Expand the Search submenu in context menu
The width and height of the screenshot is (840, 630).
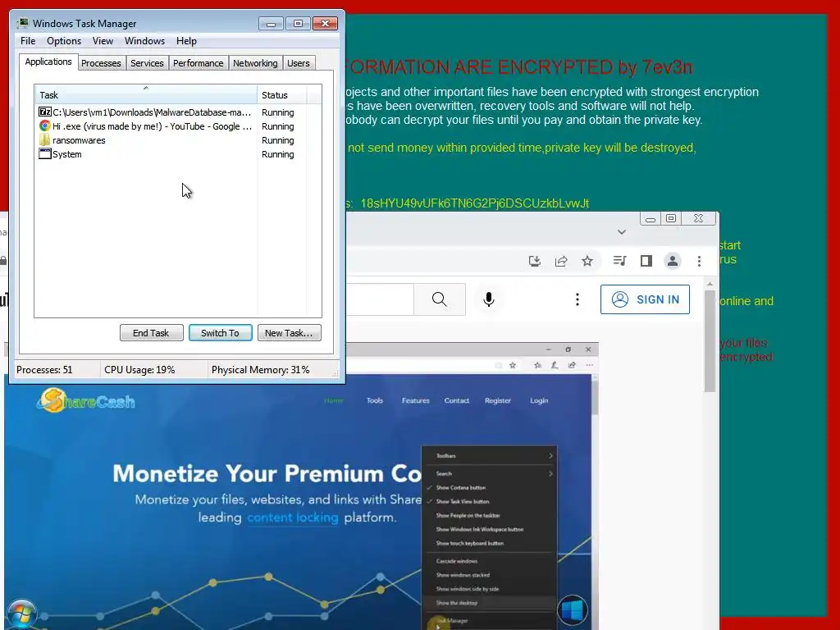(489, 473)
